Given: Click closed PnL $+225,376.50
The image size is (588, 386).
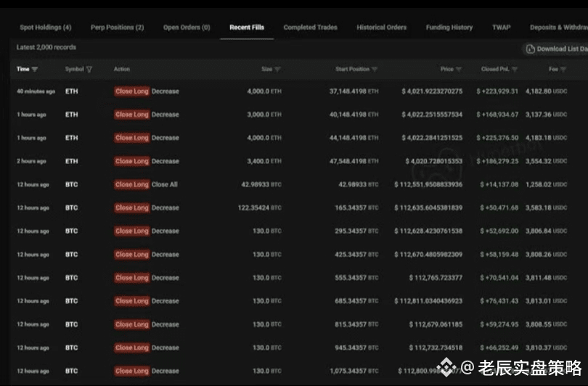Looking at the screenshot, I should 497,138.
